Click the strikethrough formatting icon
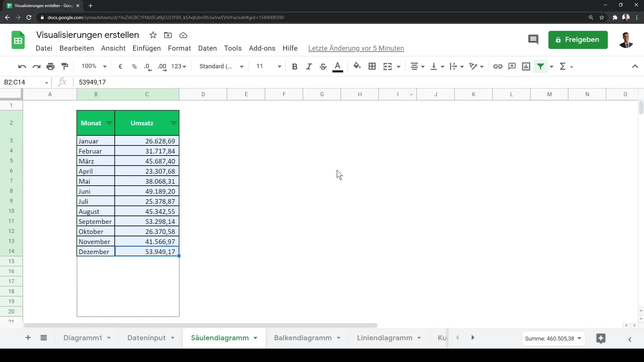Screen dimensions: 644x362 click(x=323, y=66)
